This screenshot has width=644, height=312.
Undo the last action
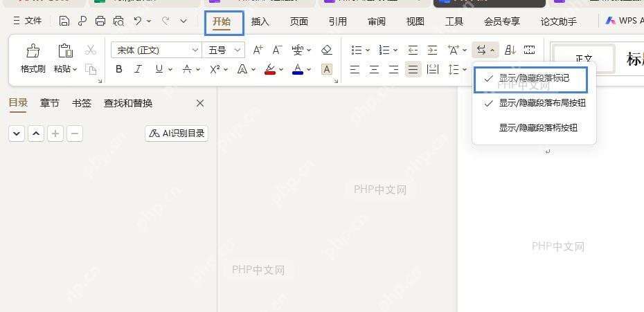coord(138,21)
